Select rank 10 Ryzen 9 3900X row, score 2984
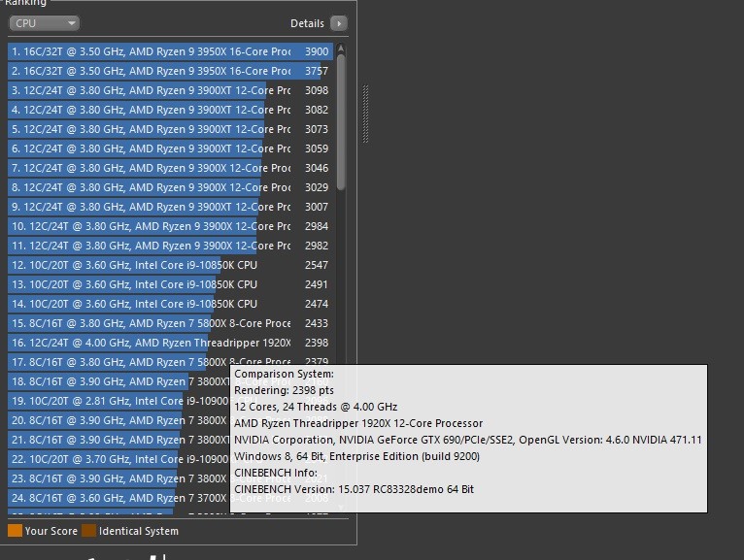The width and height of the screenshot is (744, 560). click(x=170, y=227)
